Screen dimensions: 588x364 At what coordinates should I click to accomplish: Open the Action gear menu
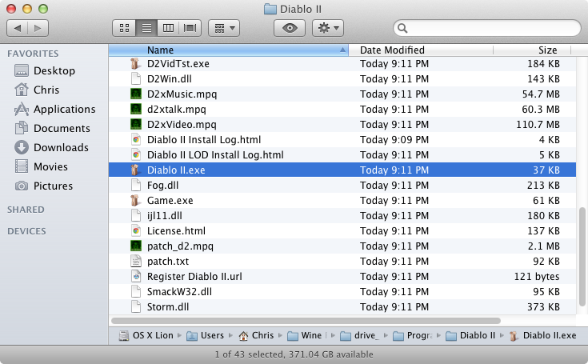tap(328, 28)
